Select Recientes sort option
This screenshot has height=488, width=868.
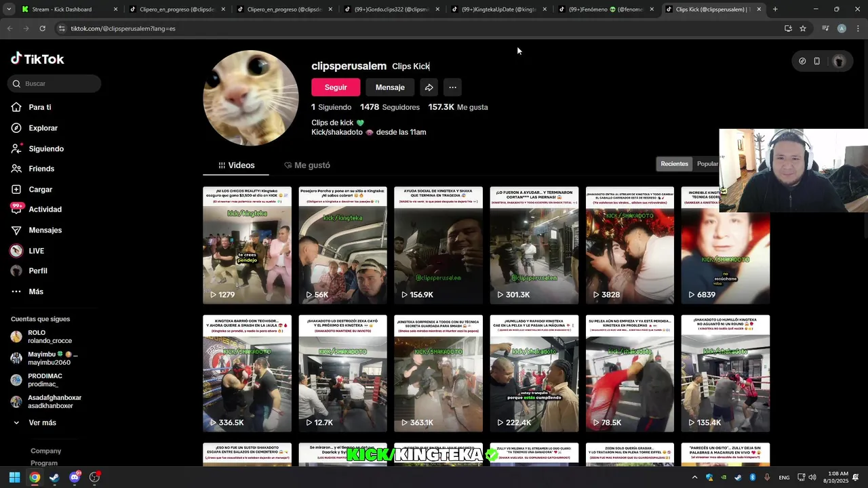click(675, 164)
